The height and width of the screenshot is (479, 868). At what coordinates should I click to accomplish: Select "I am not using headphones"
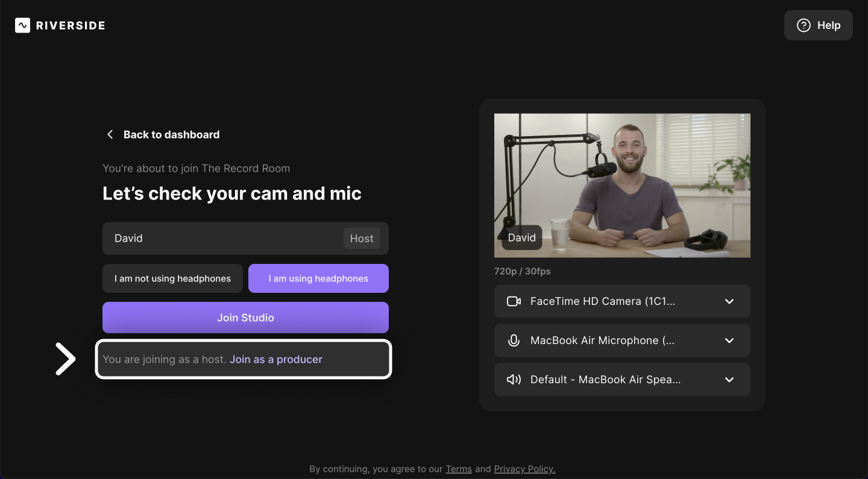click(172, 278)
